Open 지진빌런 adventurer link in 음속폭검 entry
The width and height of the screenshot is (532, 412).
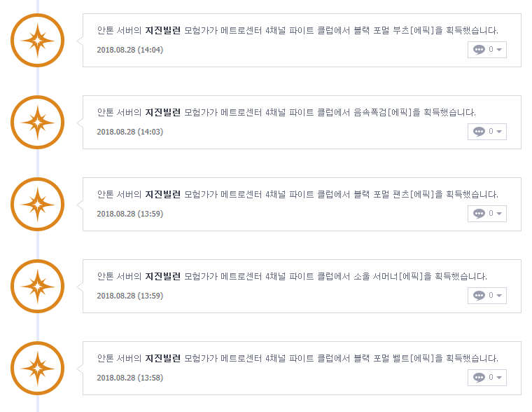coord(162,112)
